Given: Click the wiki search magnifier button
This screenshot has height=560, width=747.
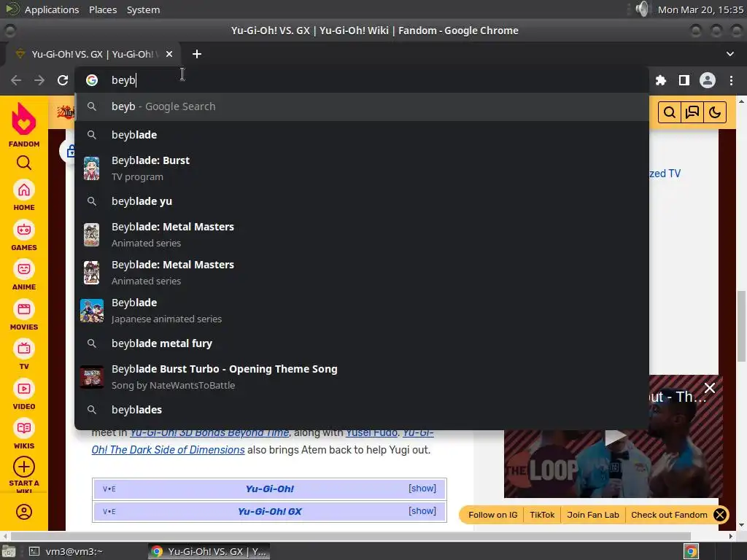Looking at the screenshot, I should point(670,112).
